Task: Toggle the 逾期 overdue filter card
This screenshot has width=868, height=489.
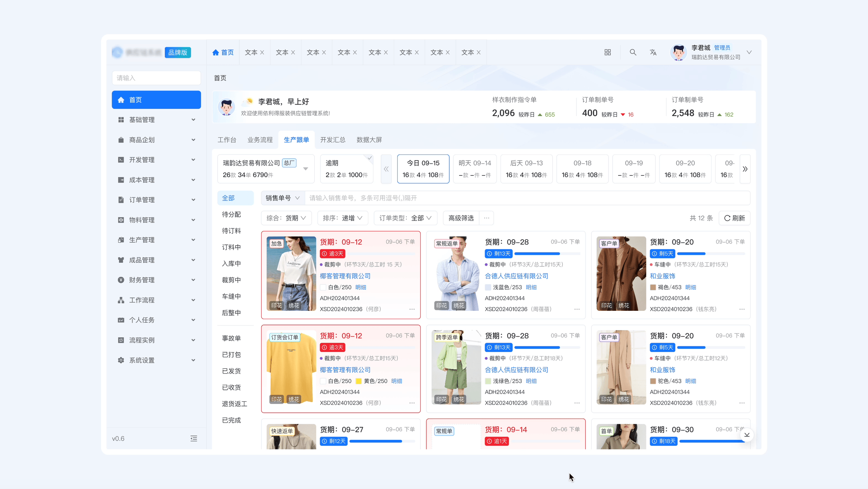Action: coord(347,169)
